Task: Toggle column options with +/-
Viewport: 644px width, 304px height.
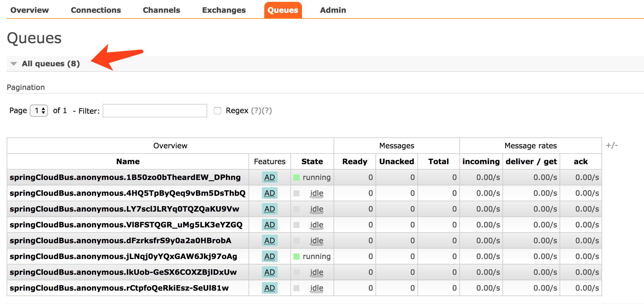Action: 612,145
